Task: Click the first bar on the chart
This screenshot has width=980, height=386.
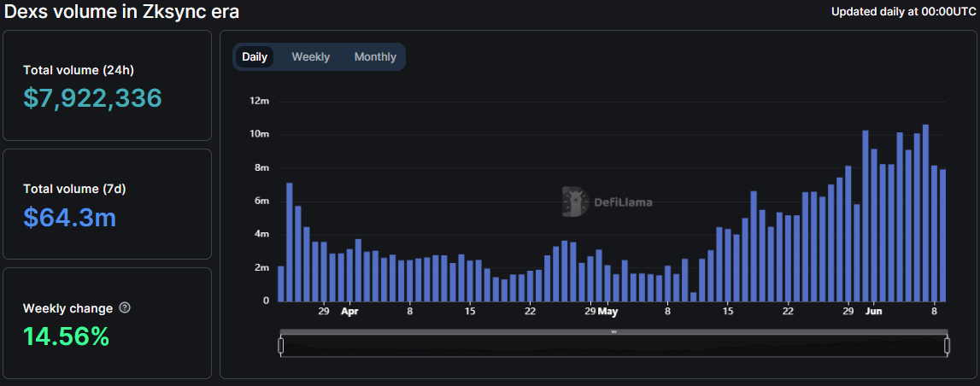Action: tap(280, 284)
